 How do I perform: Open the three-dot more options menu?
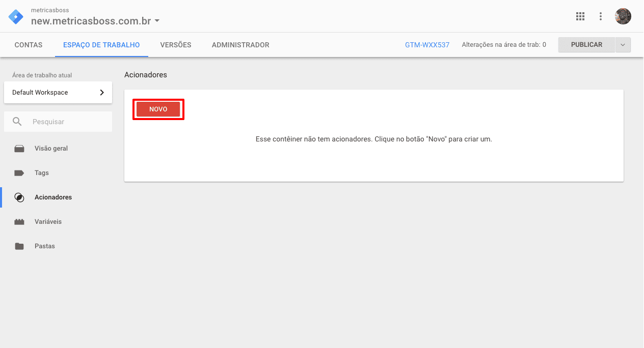tap(601, 16)
